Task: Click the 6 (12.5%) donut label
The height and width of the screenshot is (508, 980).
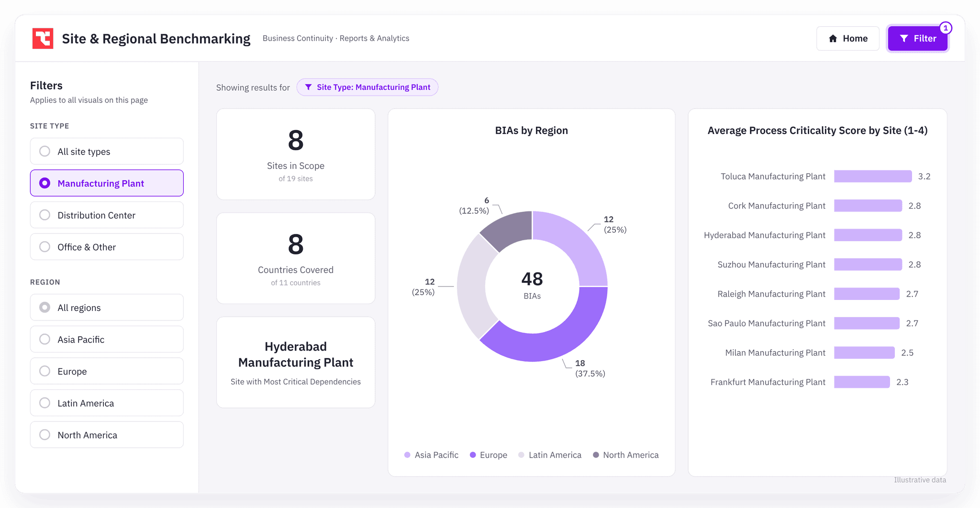Action: click(474, 206)
